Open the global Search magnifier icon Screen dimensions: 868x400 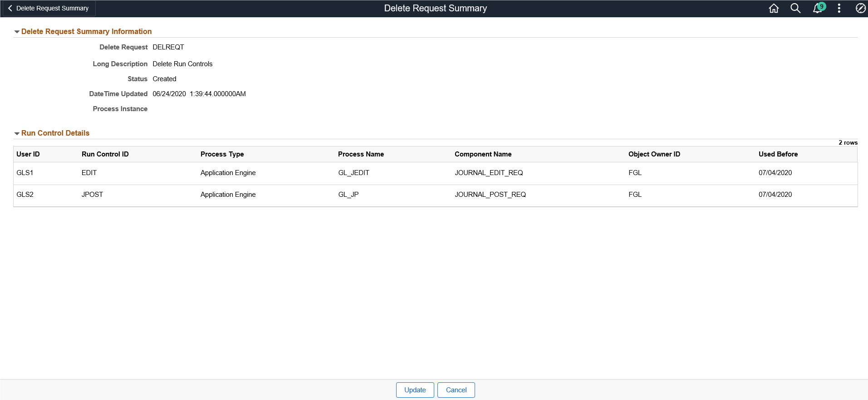[795, 8]
